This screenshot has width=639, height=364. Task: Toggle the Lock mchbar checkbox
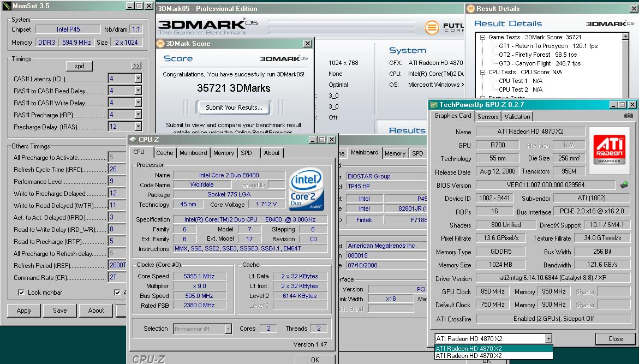21,293
